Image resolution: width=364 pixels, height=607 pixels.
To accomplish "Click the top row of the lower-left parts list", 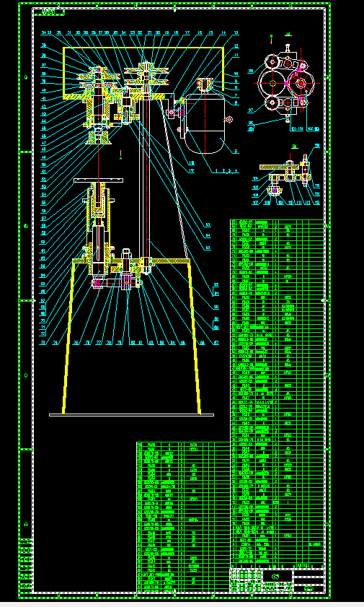I will click(x=184, y=445).
